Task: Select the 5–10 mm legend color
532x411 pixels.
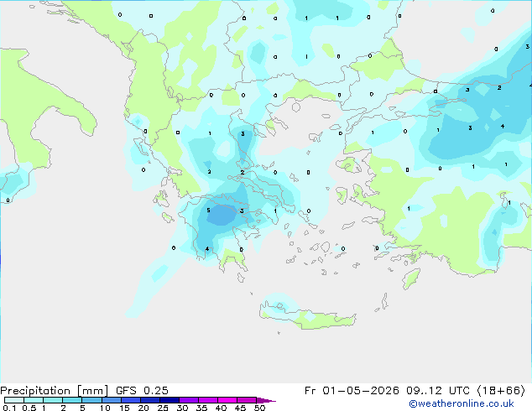Action: 91,400
